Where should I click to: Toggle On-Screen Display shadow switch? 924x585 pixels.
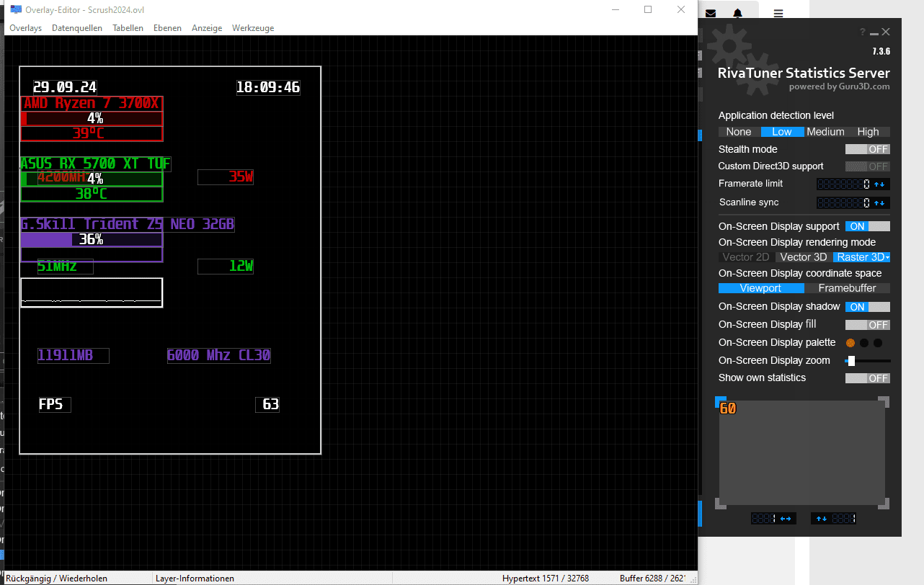[x=868, y=307]
